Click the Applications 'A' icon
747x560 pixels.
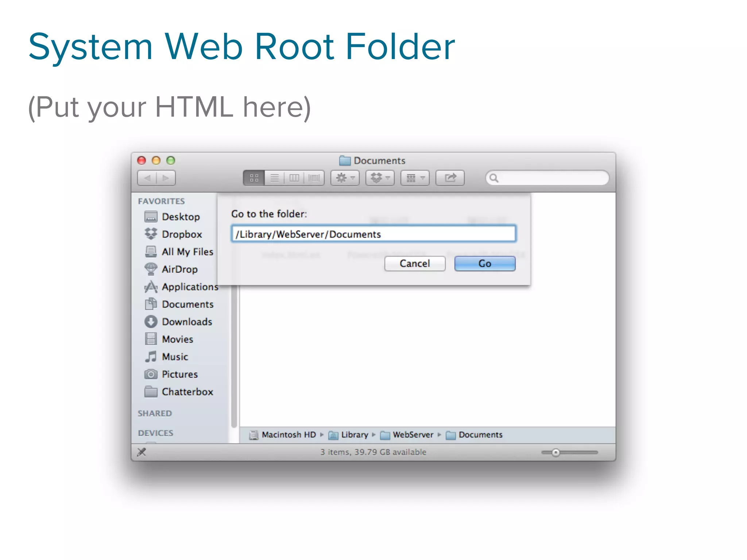click(x=151, y=287)
